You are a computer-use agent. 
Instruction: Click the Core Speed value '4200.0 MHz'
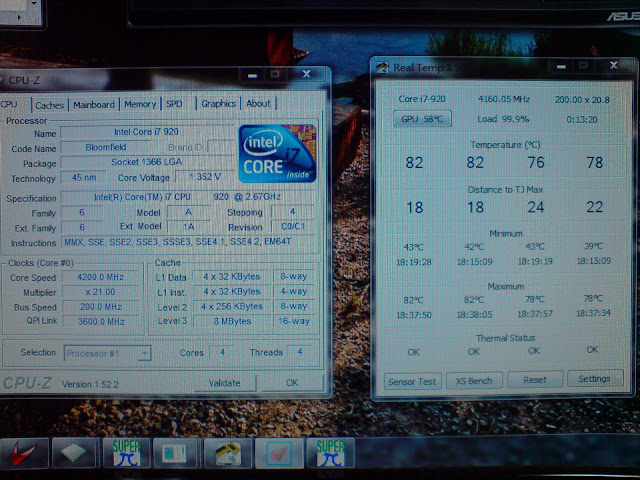pos(100,277)
